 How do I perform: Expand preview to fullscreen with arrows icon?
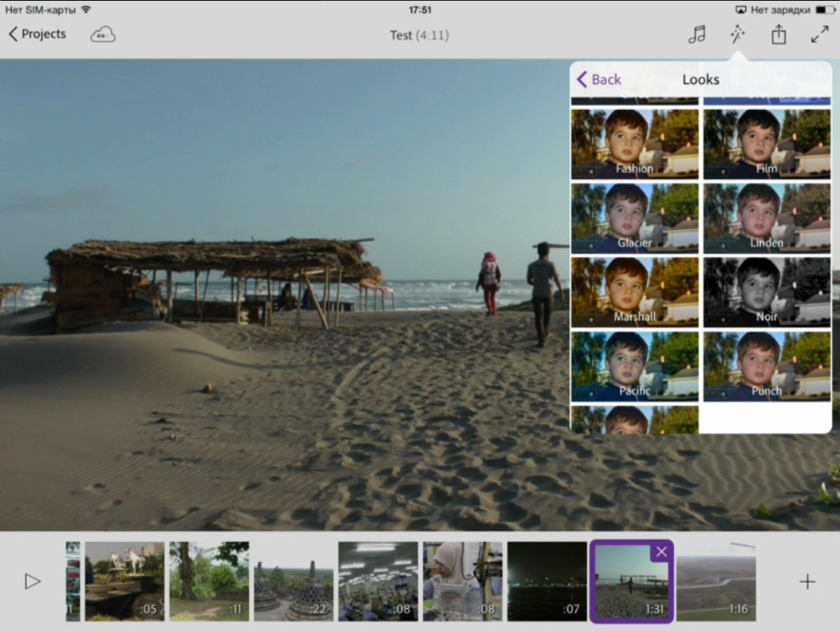click(x=819, y=34)
